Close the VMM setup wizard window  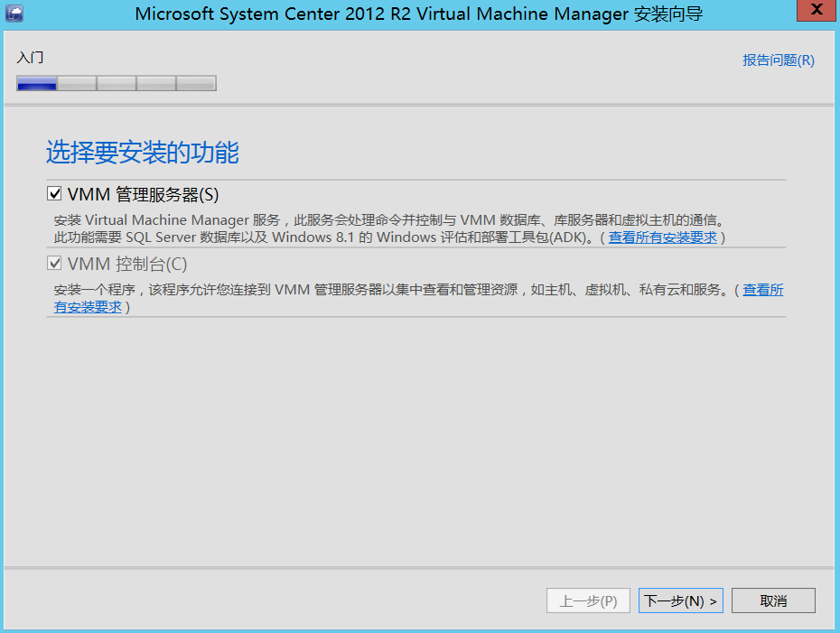817,10
